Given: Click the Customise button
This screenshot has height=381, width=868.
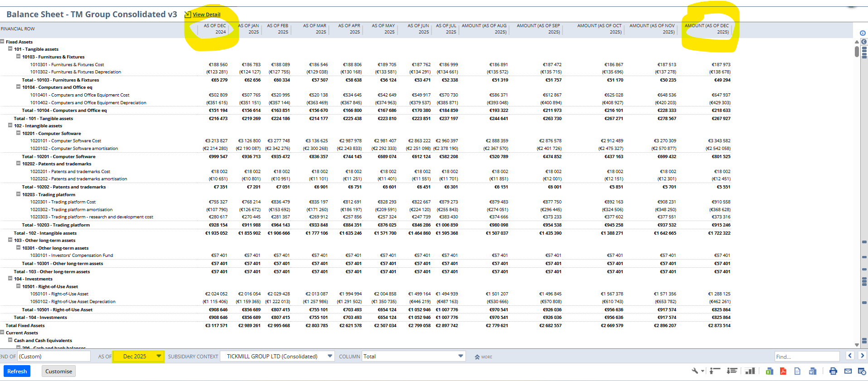Looking at the screenshot, I should tap(58, 371).
